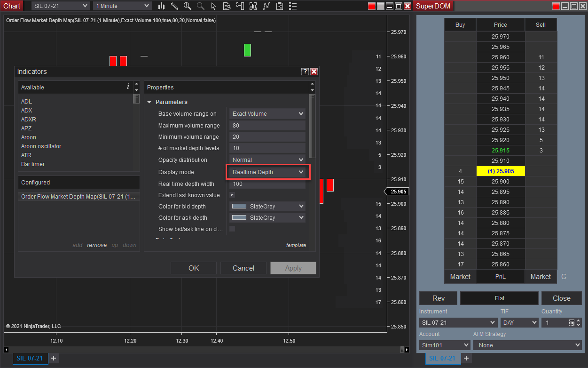The image size is (588, 368).
Task: Click the remove link under Configured
Action: (x=97, y=245)
